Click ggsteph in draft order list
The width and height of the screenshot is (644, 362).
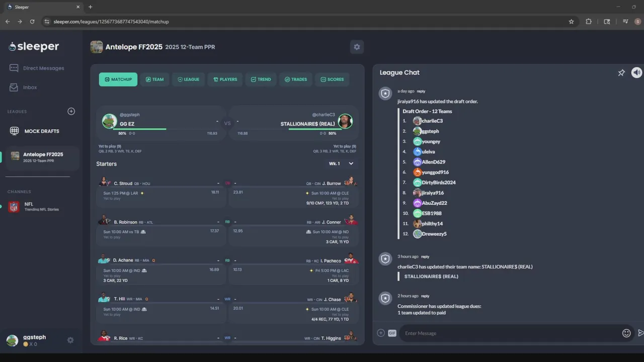426,131
